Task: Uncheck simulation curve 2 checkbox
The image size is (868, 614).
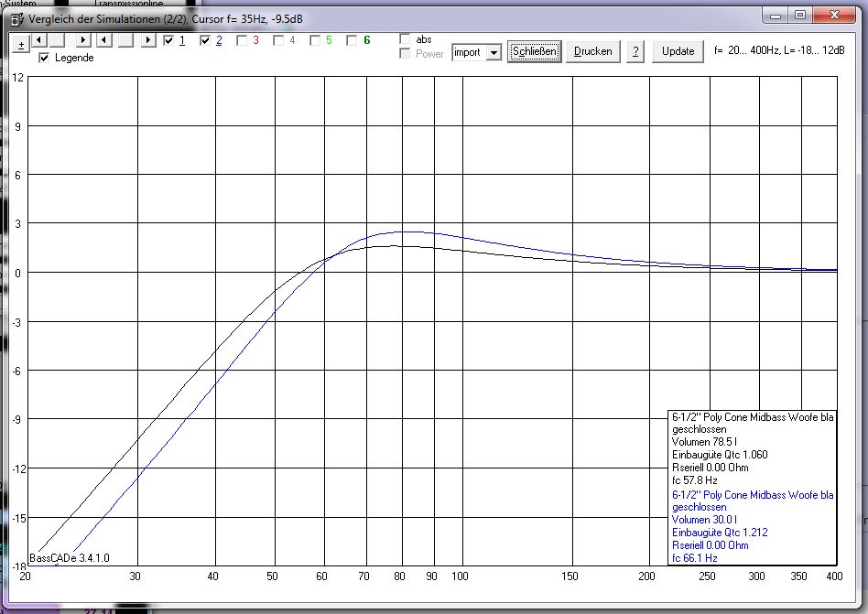Action: click(x=205, y=40)
